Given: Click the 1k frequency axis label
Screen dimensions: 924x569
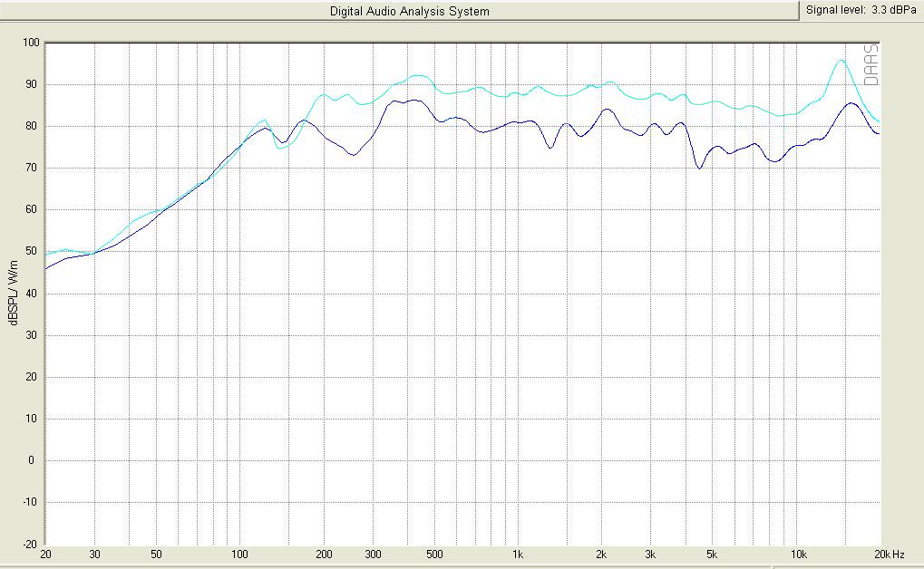Looking at the screenshot, I should click(x=518, y=555).
